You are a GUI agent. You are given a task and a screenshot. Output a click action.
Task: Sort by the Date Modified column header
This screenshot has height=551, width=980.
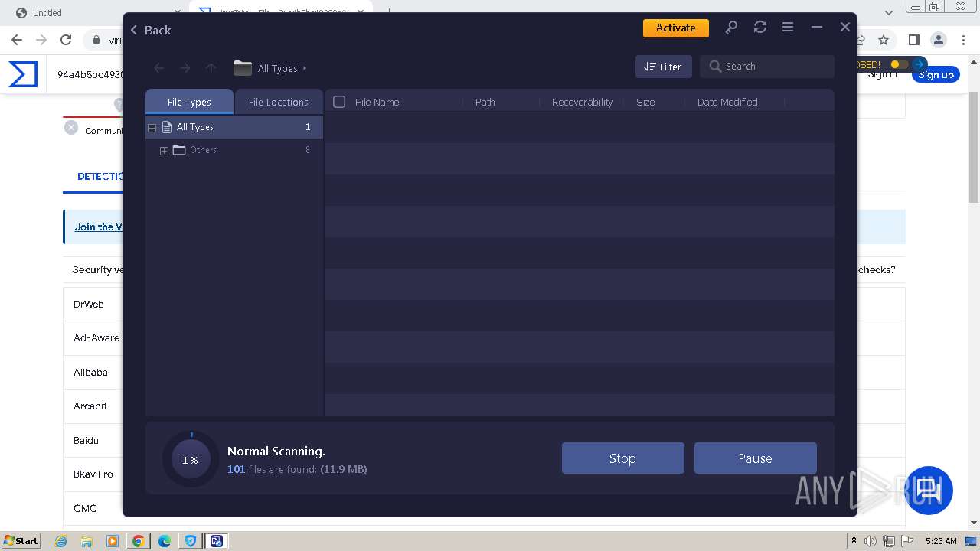point(727,102)
